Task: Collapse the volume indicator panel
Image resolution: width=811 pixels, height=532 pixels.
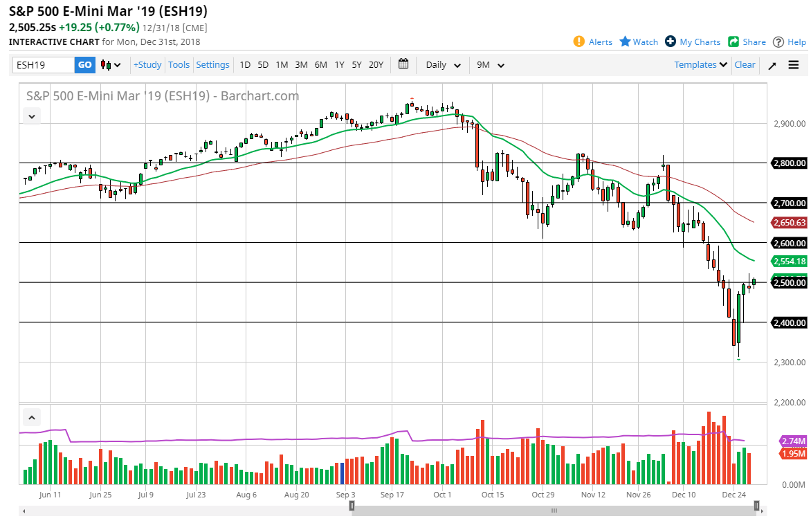Action: click(x=31, y=417)
